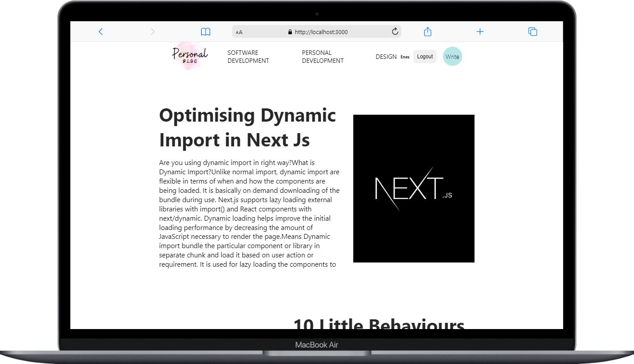The height and width of the screenshot is (364, 634).
Task: Tap the AA reader text size control
Action: (239, 32)
